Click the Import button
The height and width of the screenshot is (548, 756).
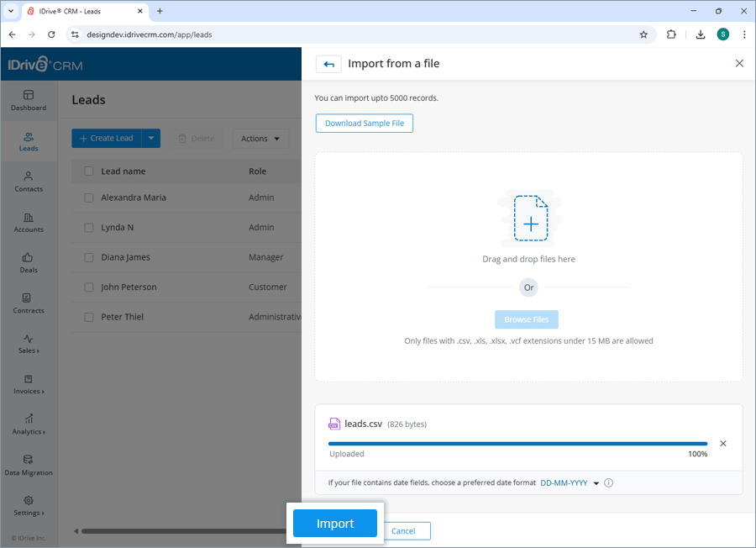tap(335, 523)
